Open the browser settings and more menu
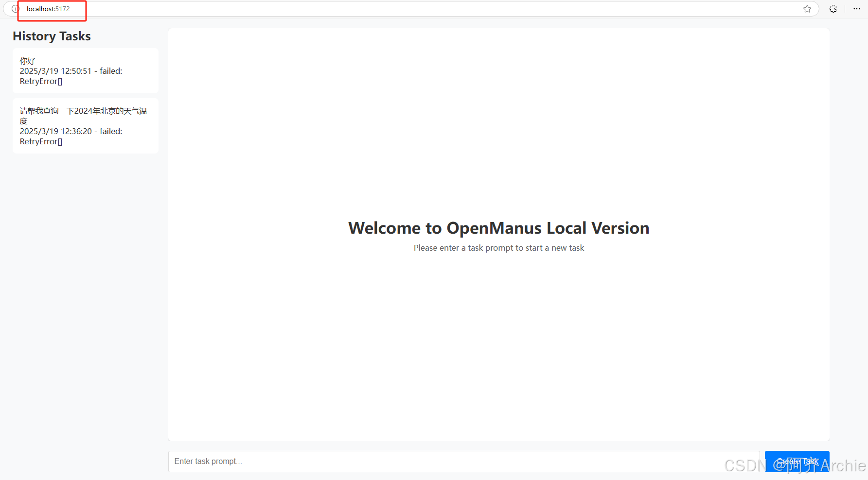Screen dimensions: 868x480 [x=857, y=9]
